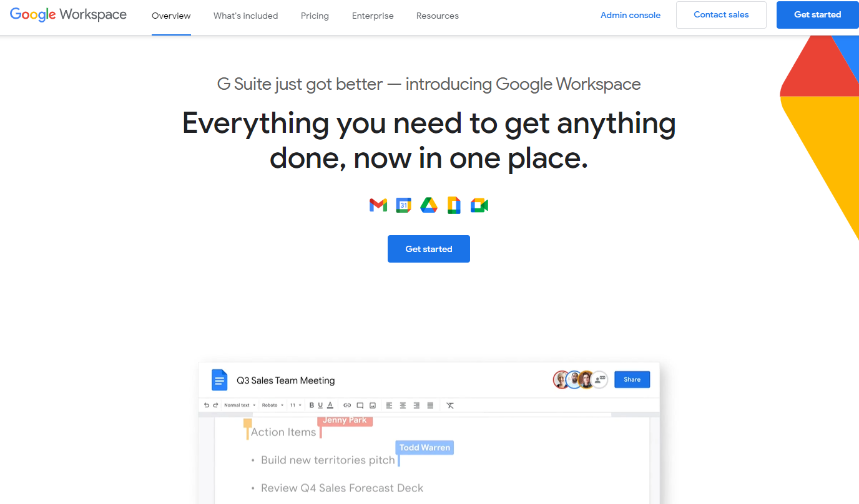Click the Build new territories pitch bullet
This screenshot has height=504, width=859.
[328, 460]
